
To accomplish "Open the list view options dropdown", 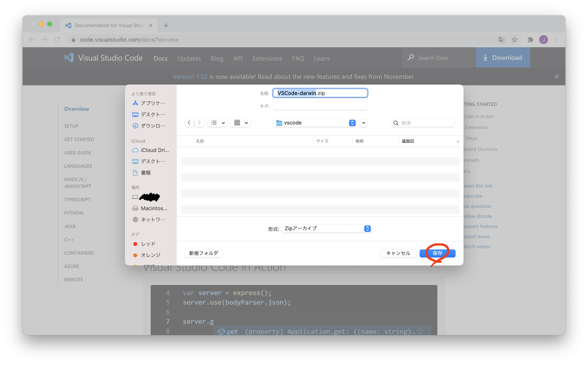I will click(x=217, y=123).
